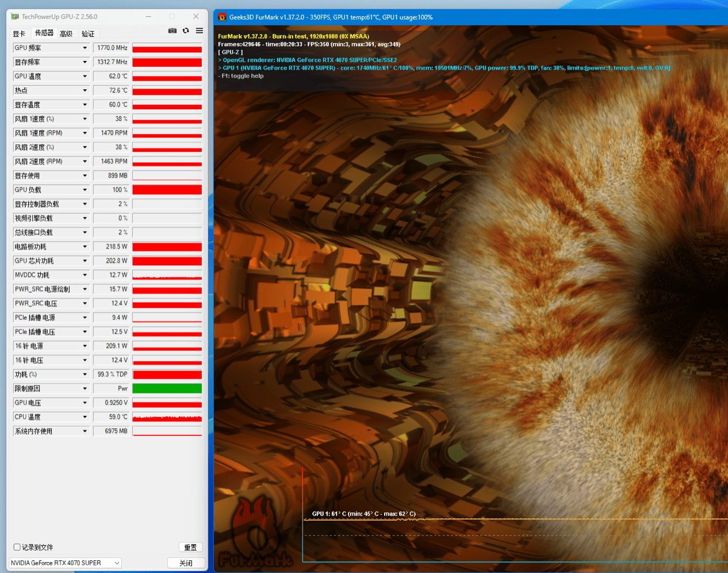
Task: Close the GPU-Z window
Action: [x=196, y=17]
